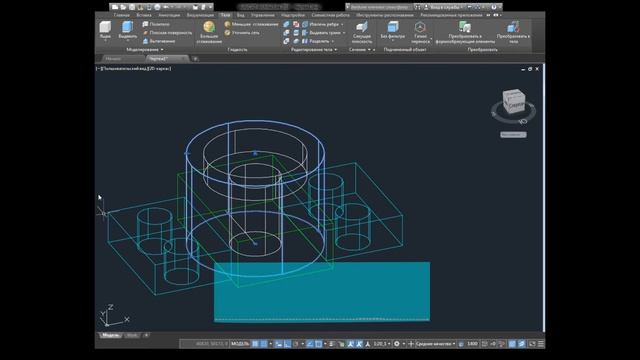
Task: Open the annotation scale 1:20.1 dropdown
Action: coord(382,344)
